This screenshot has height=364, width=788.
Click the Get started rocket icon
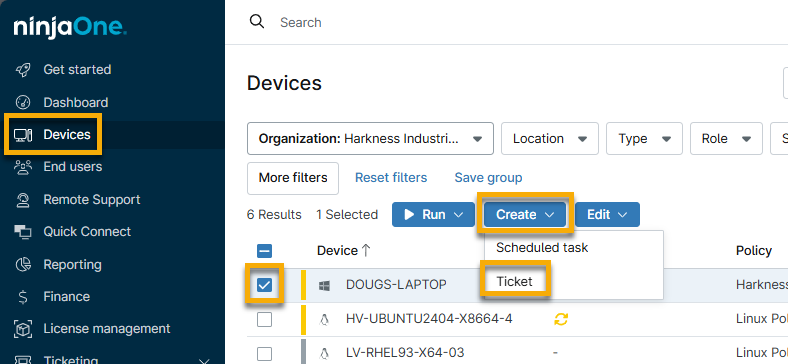(23, 70)
